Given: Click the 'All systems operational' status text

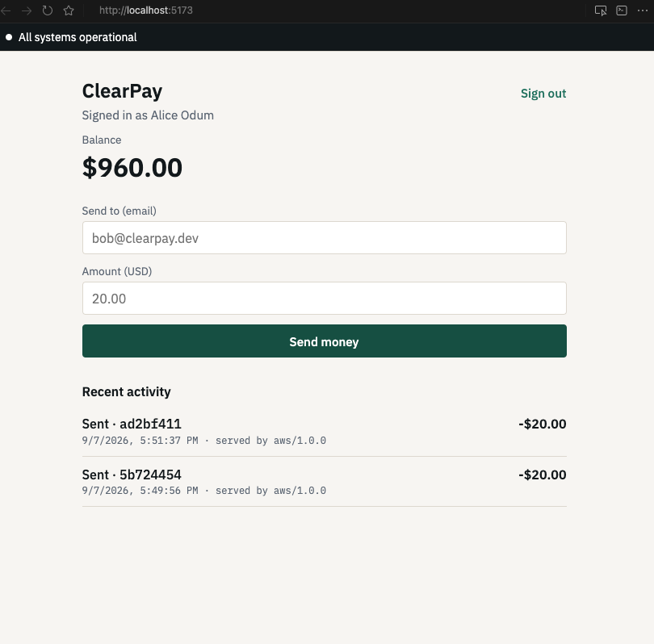Looking at the screenshot, I should 78,37.
